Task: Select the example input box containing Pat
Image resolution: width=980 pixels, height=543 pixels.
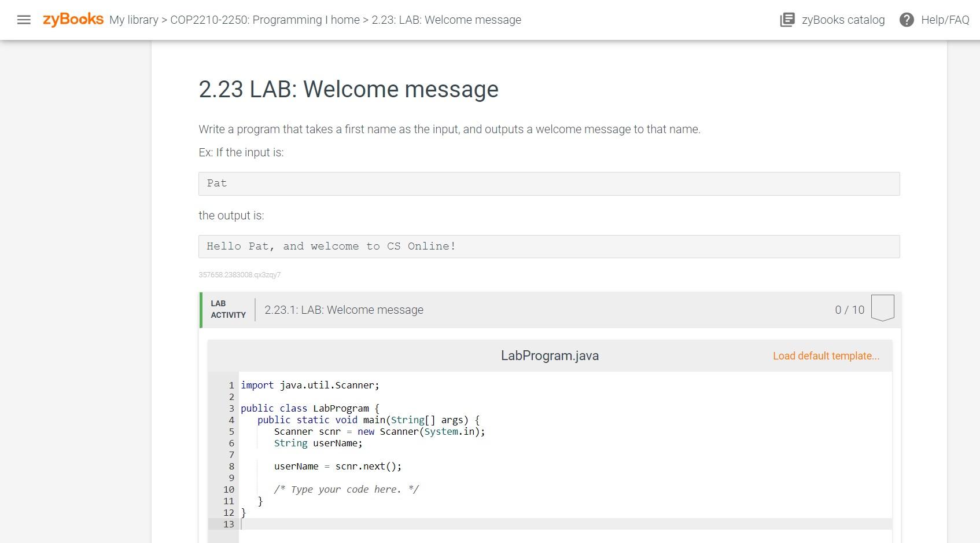Action: point(549,183)
